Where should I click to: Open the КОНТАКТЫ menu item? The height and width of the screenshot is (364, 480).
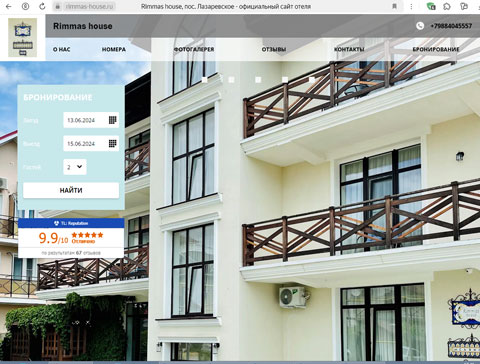pyautogui.click(x=349, y=49)
